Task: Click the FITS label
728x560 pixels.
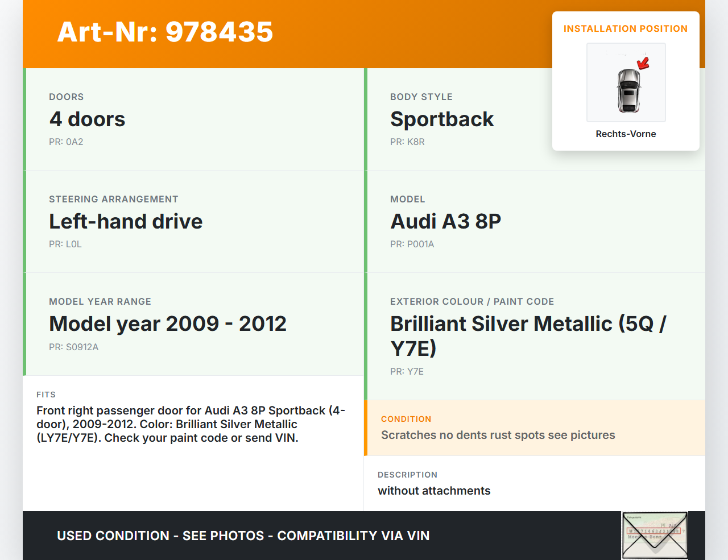Action: click(46, 395)
